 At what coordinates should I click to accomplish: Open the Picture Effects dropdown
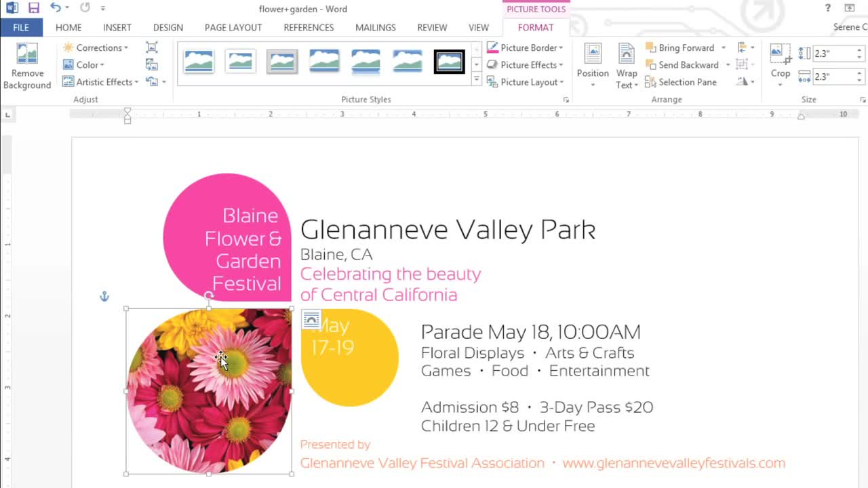pyautogui.click(x=526, y=65)
